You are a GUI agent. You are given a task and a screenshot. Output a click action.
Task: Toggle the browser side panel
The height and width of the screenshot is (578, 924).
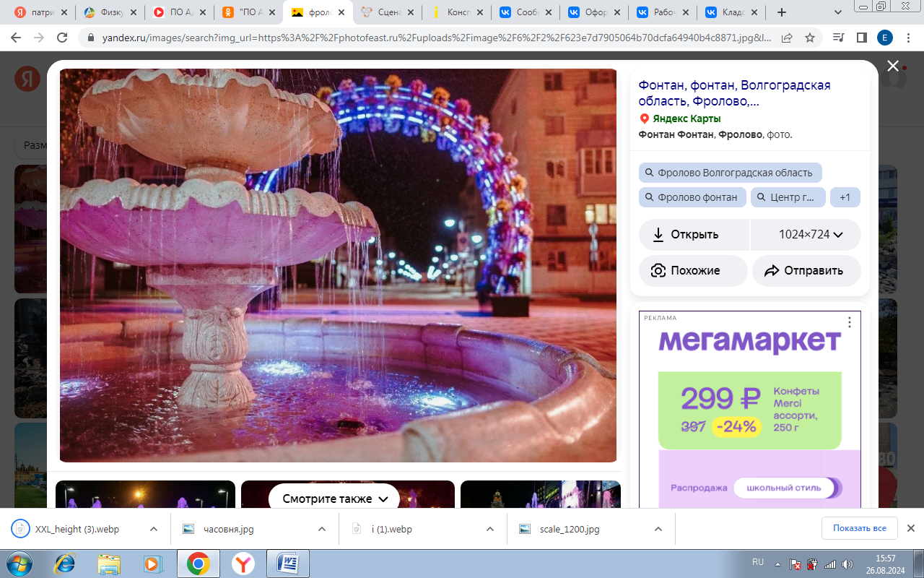(861, 38)
